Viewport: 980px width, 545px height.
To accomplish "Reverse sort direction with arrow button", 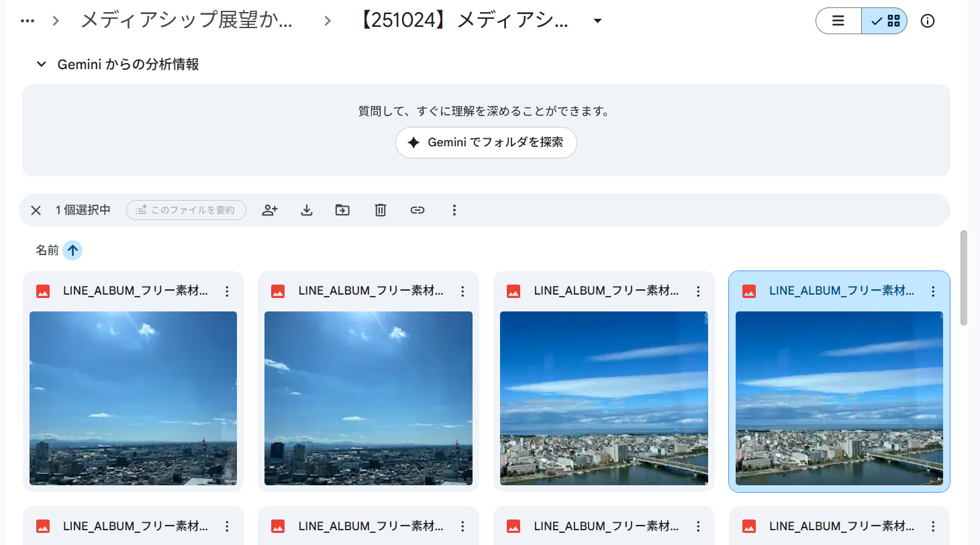I will point(72,250).
